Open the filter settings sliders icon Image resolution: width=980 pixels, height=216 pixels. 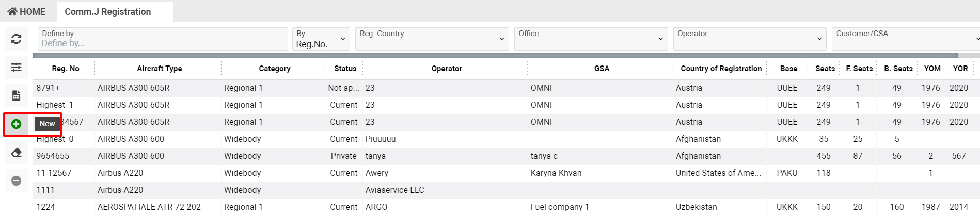16,67
